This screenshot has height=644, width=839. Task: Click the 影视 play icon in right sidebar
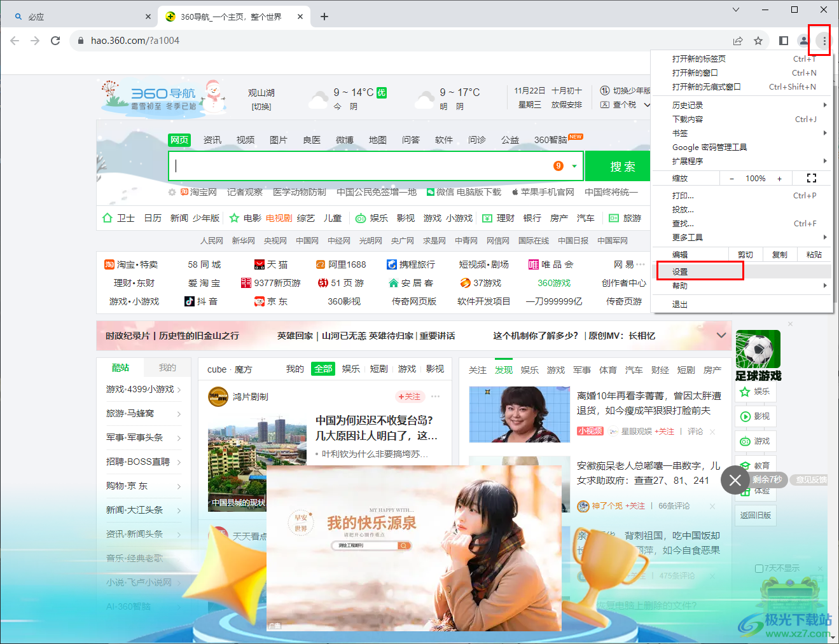tap(745, 416)
